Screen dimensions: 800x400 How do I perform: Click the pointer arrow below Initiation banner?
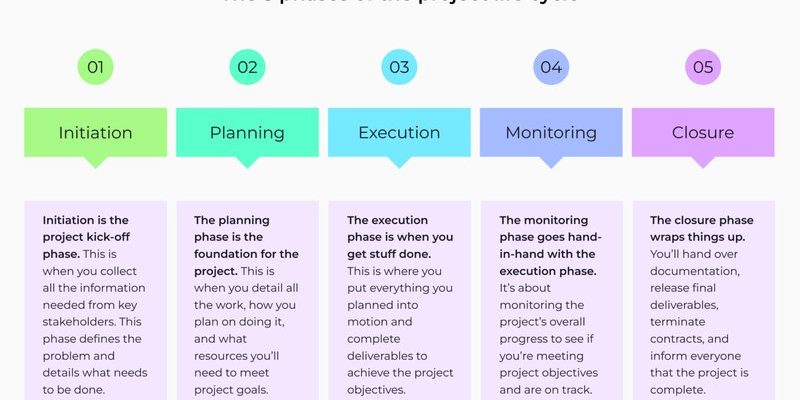95,162
